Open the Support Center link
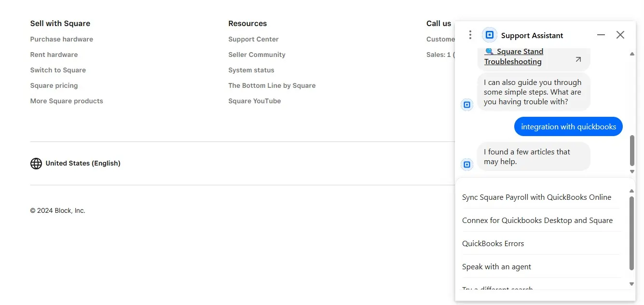The height and width of the screenshot is (305, 644). point(253,39)
